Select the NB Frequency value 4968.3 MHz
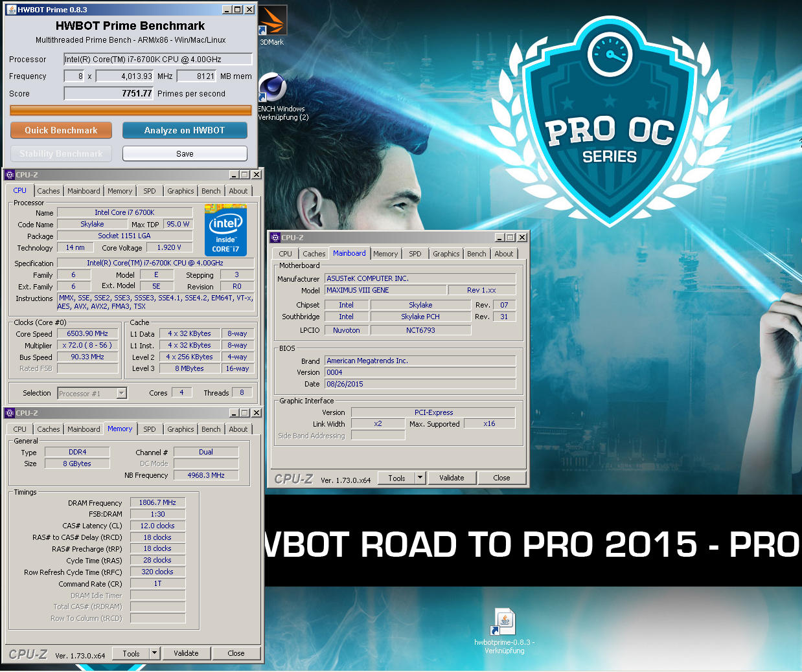 pyautogui.click(x=206, y=475)
